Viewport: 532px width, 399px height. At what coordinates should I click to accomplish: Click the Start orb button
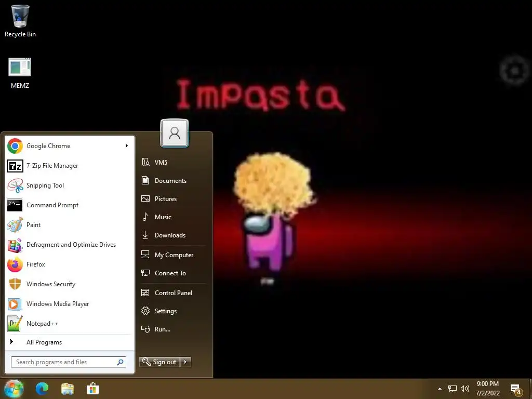tap(14, 389)
